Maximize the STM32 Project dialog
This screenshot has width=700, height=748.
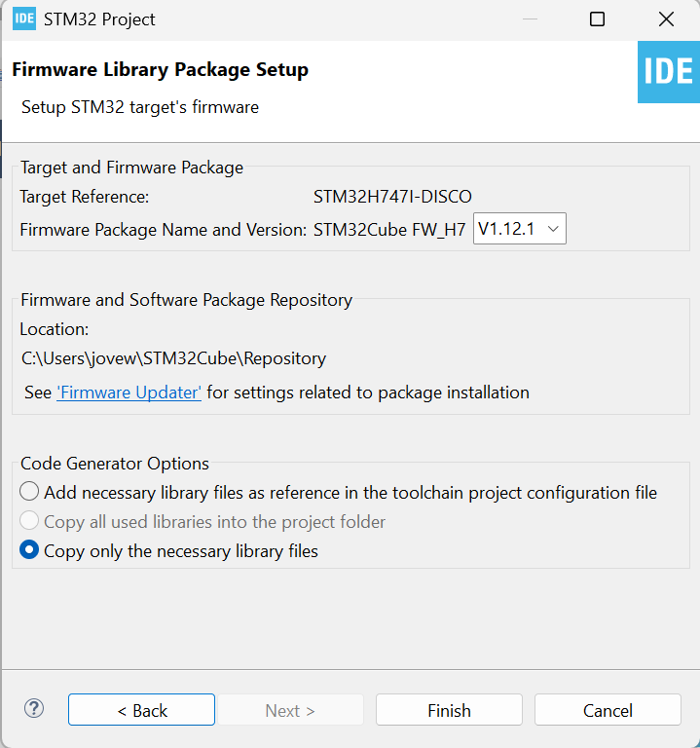coord(597,19)
